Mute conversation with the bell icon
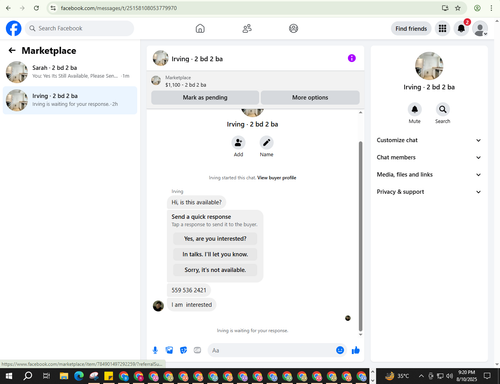 415,109
